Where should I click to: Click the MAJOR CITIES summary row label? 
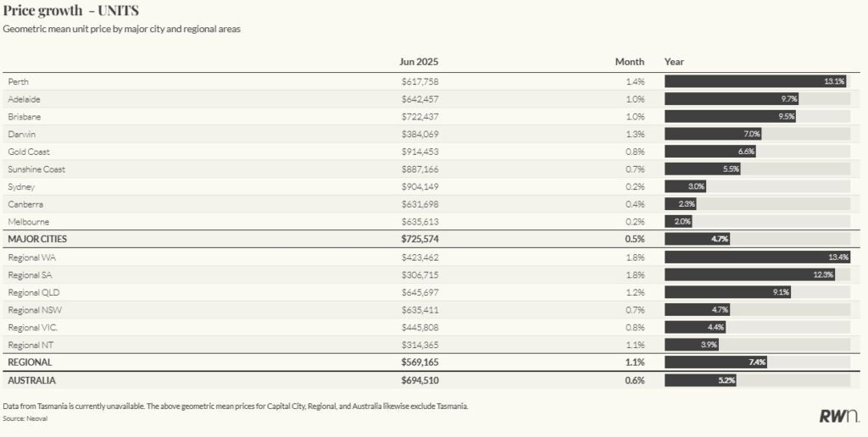click(37, 240)
